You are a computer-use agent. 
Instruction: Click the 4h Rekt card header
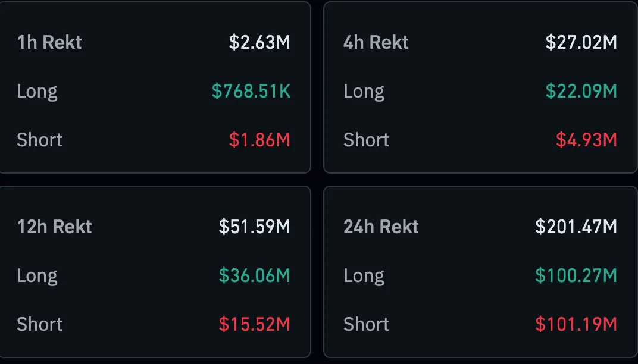[376, 42]
